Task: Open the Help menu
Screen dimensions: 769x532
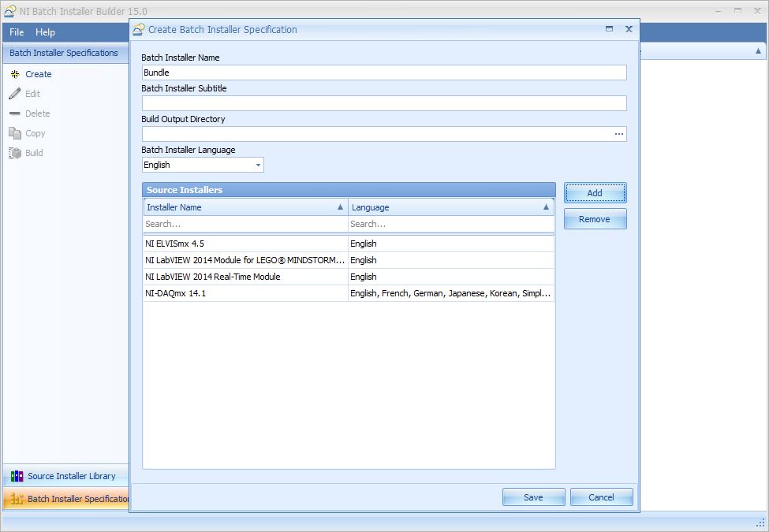Action: coord(45,32)
